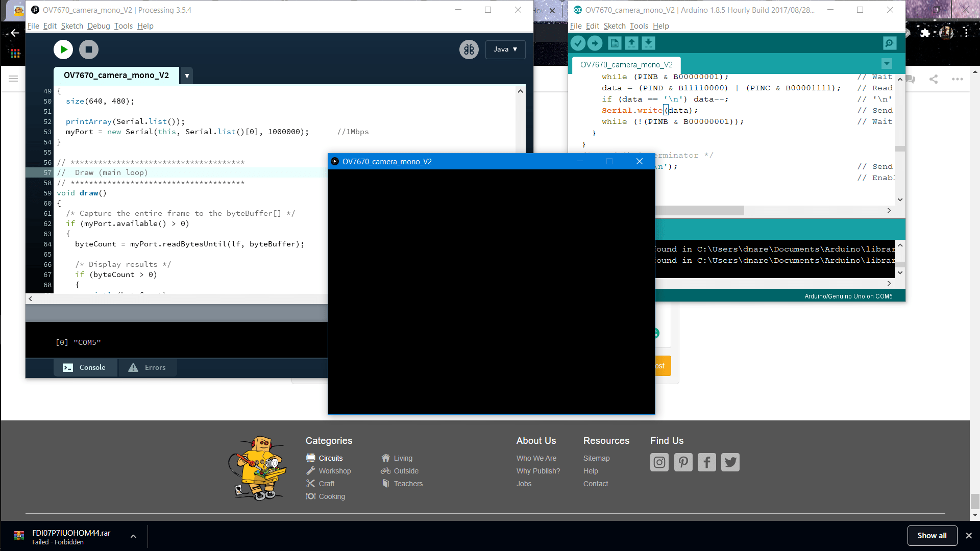Screen dimensions: 980x551
Task: Expand the failed download item chevron
Action: point(133,536)
